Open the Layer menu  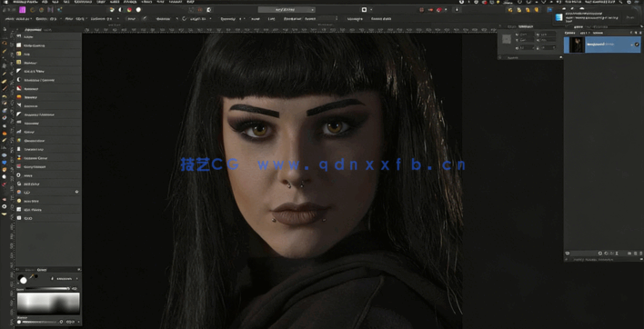pos(101,2)
